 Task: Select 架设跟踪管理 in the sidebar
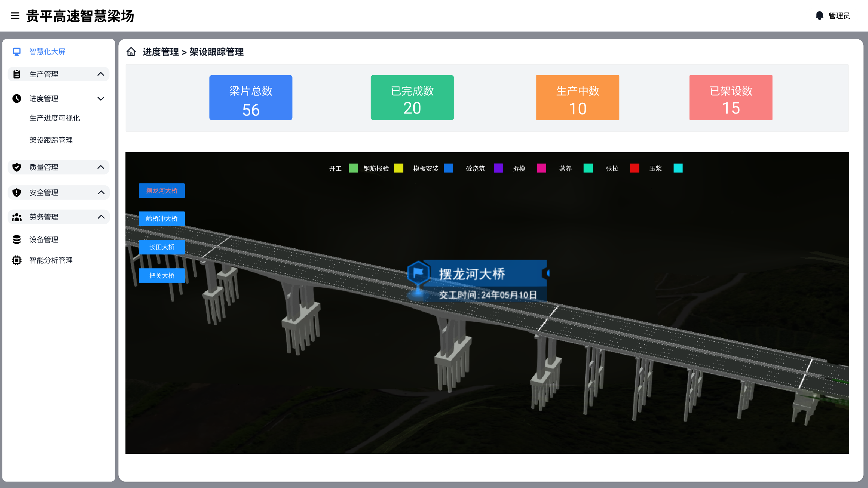(x=50, y=140)
